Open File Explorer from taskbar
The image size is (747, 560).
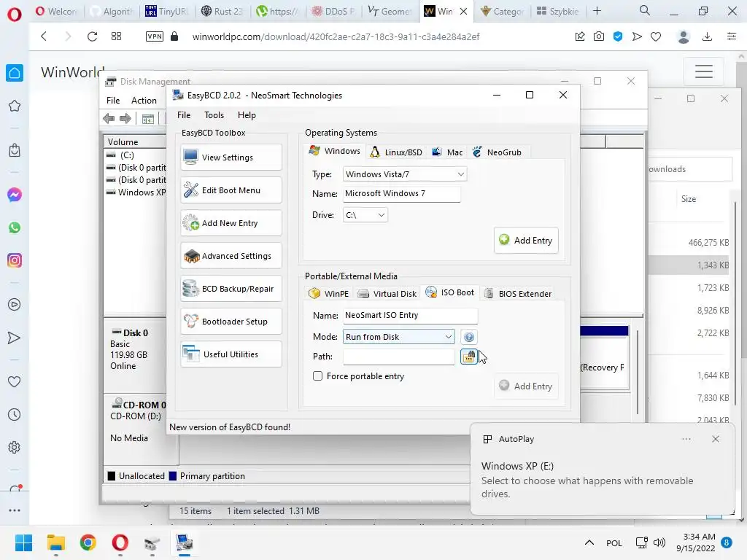click(55, 542)
